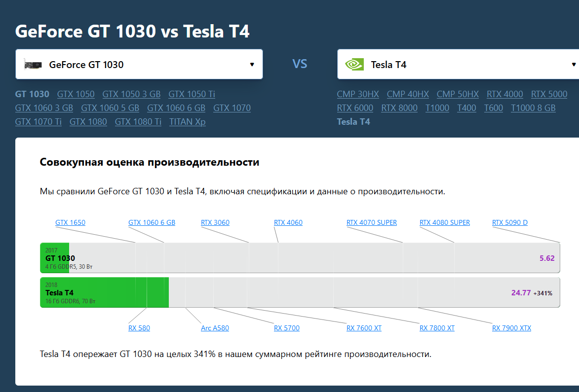This screenshot has width=579, height=392.
Task: Open GTX 1650 chart marker link
Action: tap(70, 222)
